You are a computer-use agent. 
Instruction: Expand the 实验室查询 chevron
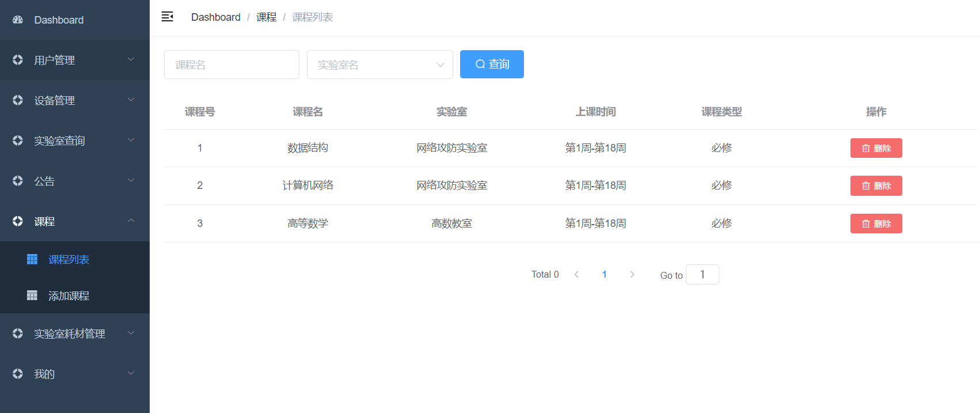[131, 140]
